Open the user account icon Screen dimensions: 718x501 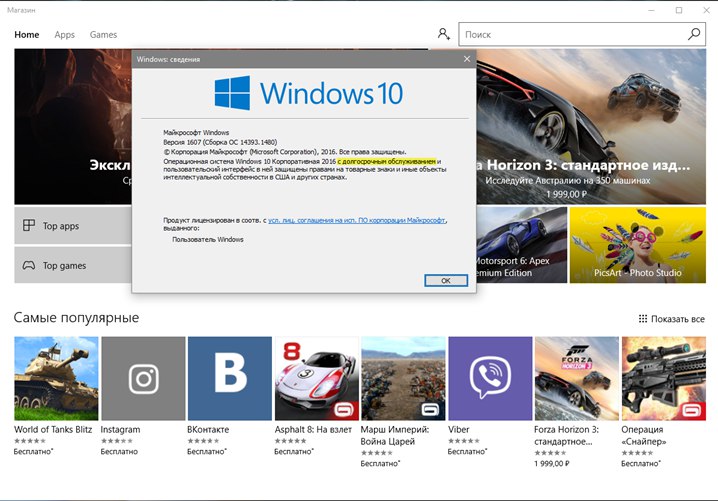pyautogui.click(x=443, y=34)
